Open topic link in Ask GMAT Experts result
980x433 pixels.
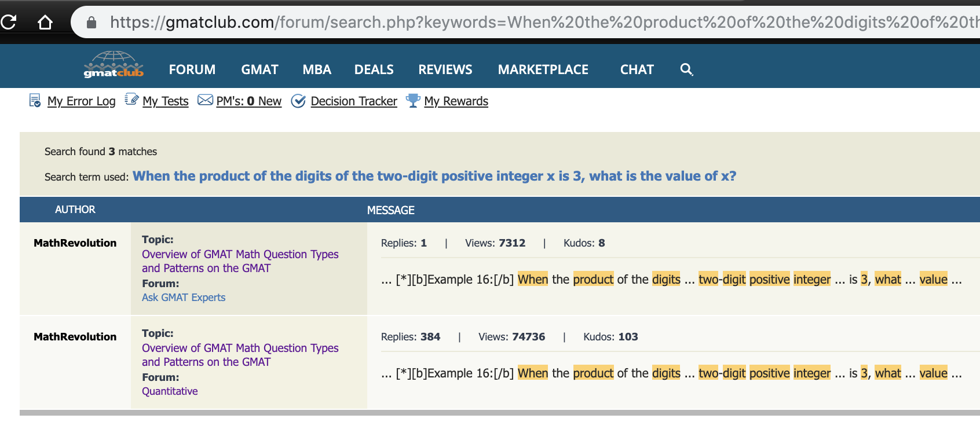[240, 261]
